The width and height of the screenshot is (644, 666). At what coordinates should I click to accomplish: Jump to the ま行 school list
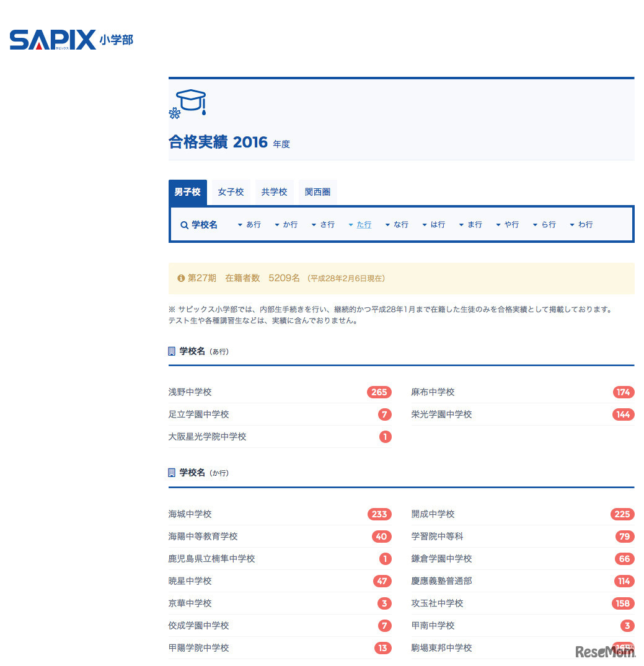pyautogui.click(x=471, y=225)
